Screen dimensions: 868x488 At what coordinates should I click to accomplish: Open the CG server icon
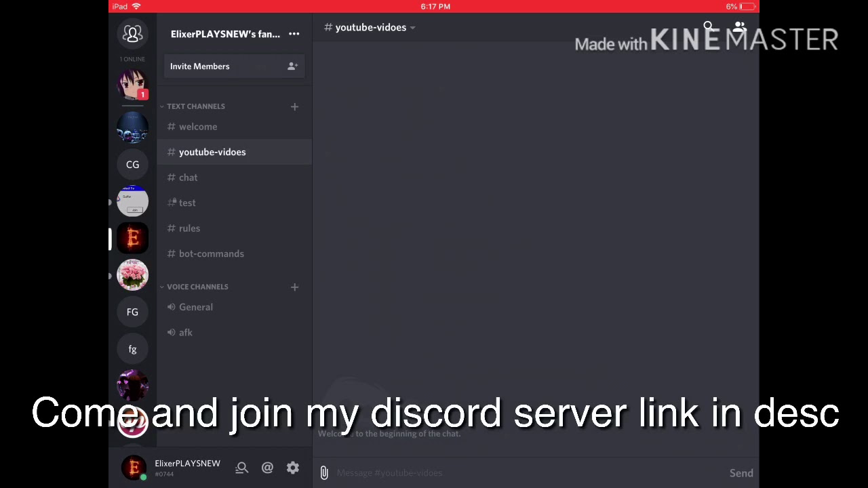(132, 165)
